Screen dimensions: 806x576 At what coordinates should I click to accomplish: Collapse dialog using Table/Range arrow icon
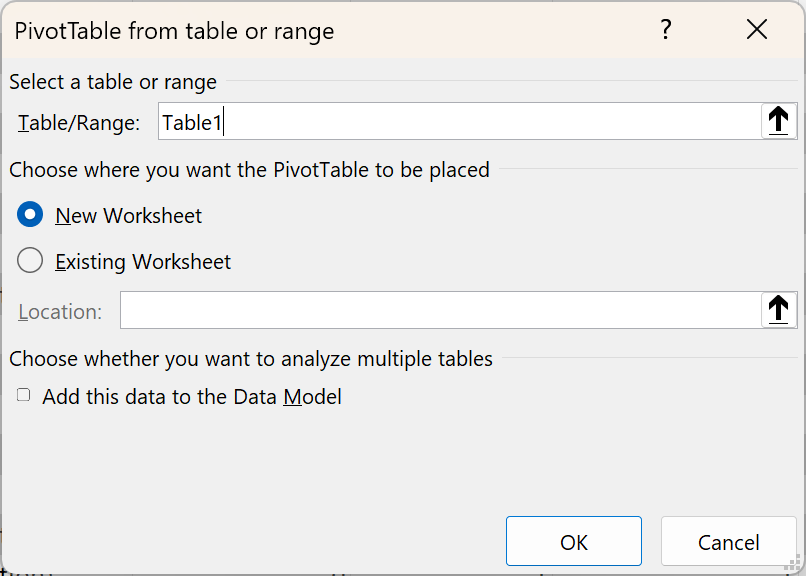pyautogui.click(x=778, y=122)
